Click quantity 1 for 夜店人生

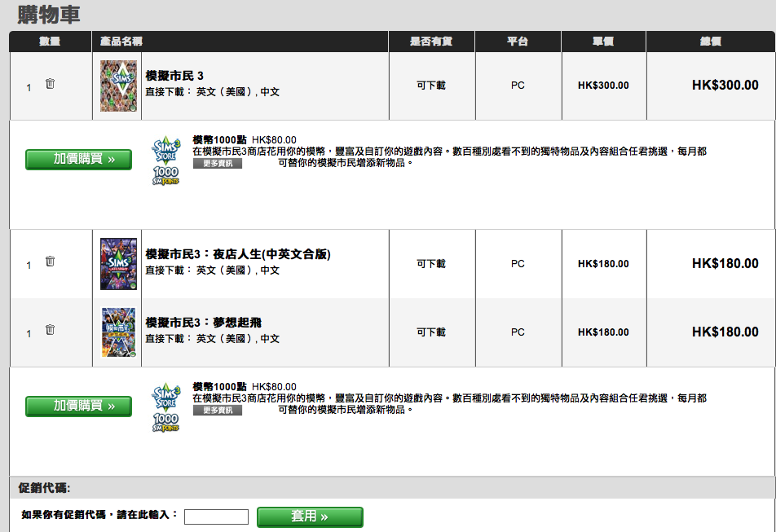click(x=29, y=265)
